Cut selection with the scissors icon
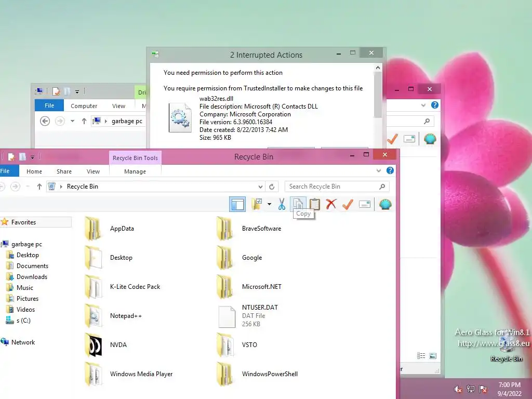 click(x=282, y=204)
